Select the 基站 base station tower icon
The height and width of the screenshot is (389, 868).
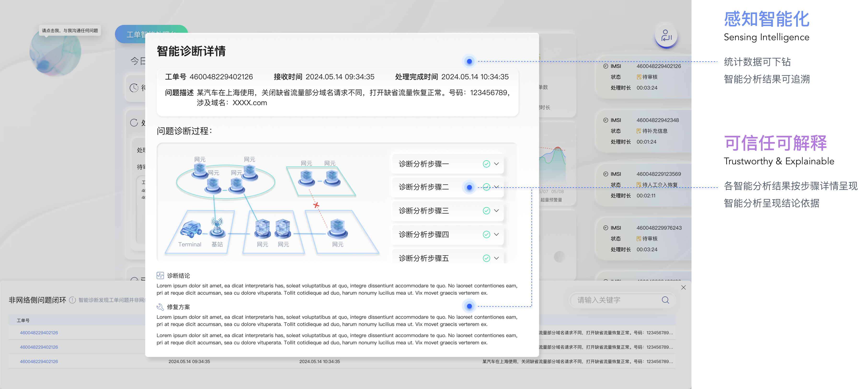217,228
